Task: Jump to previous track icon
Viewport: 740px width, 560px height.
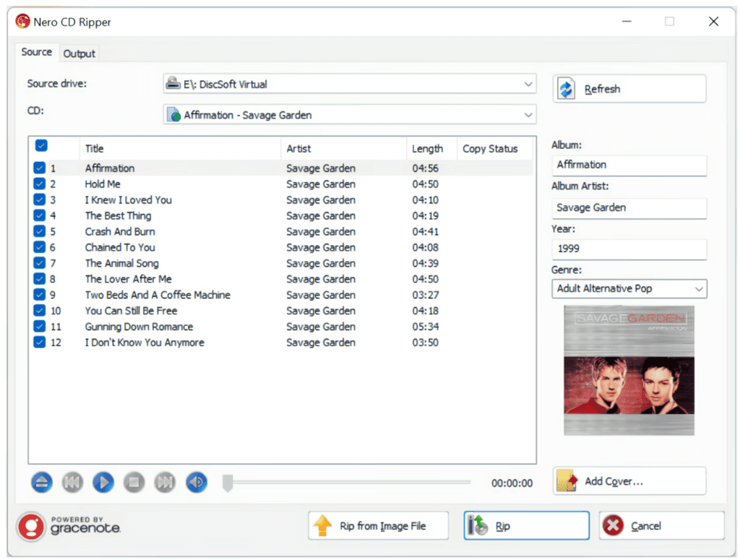Action: (x=72, y=482)
